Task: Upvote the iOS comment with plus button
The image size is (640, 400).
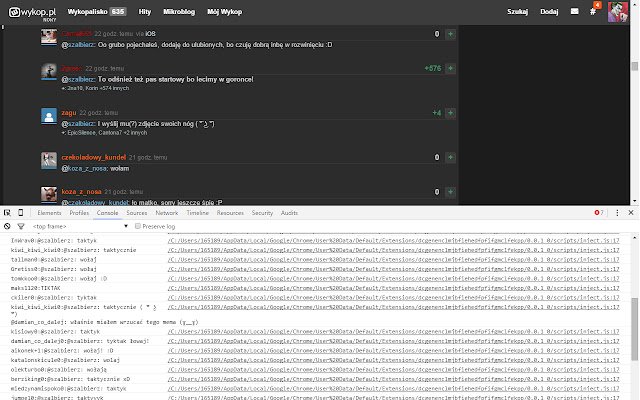Action: [x=451, y=34]
